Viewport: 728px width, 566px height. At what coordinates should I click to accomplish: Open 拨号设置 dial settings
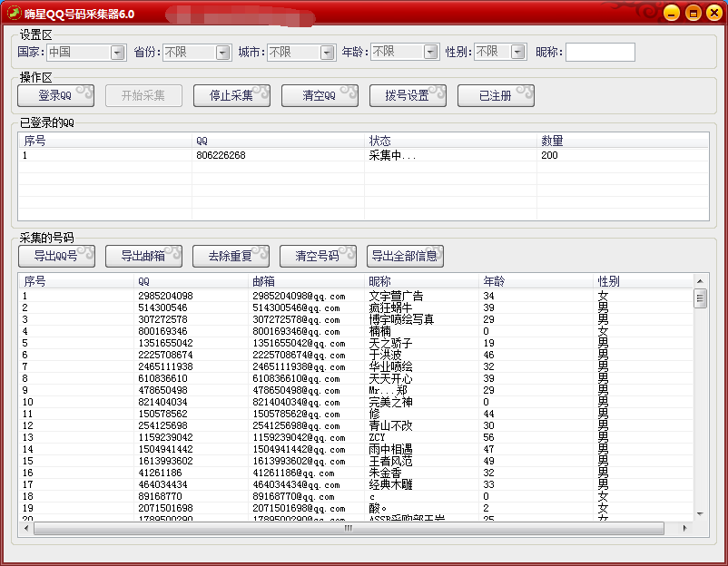pyautogui.click(x=408, y=95)
